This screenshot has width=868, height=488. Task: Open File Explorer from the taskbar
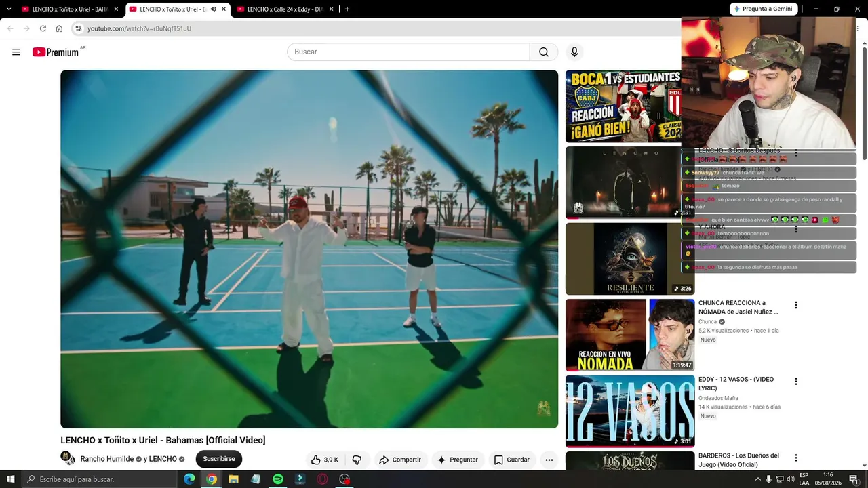[234, 479]
